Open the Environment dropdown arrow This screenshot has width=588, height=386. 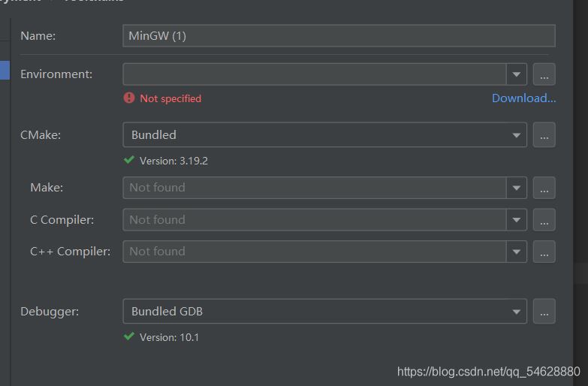516,74
